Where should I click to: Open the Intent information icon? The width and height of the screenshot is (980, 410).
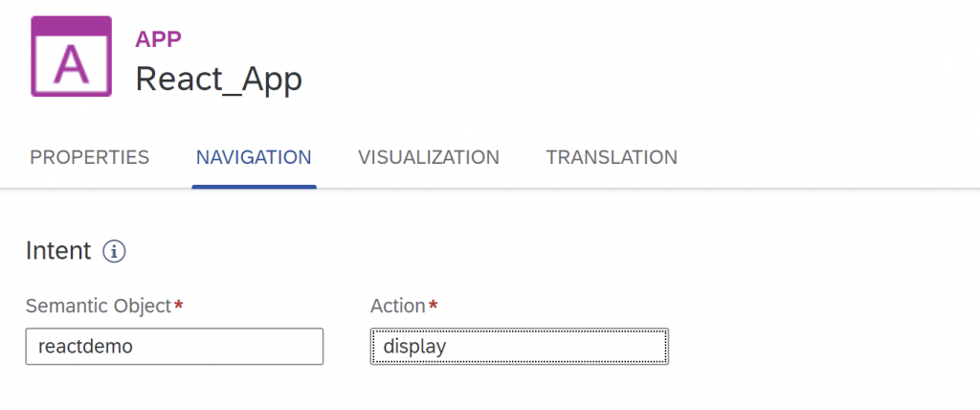point(114,252)
